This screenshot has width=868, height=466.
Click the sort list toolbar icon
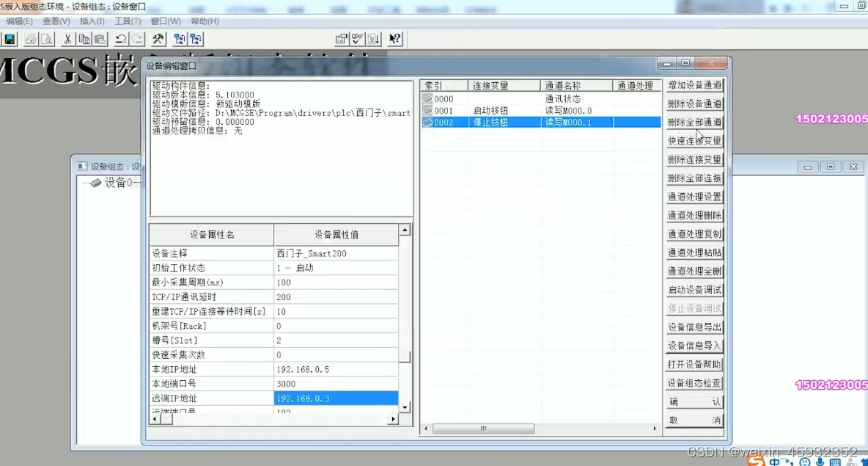tap(374, 39)
